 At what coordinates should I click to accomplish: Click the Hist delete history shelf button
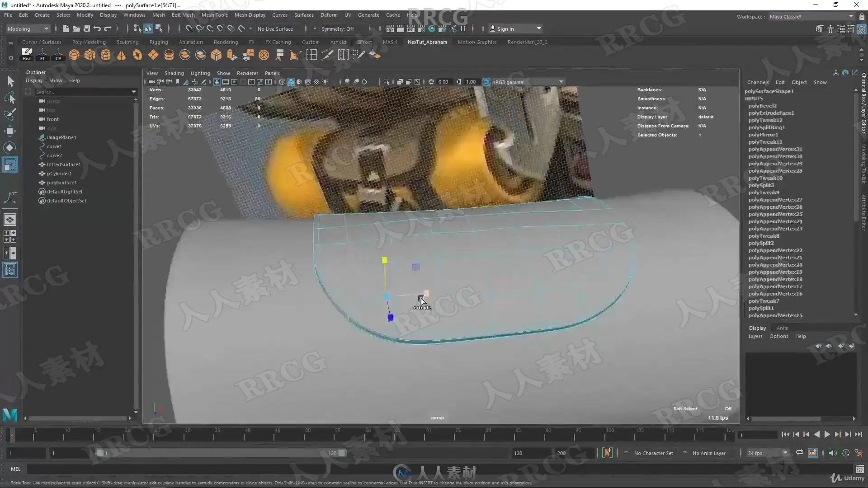(27, 54)
